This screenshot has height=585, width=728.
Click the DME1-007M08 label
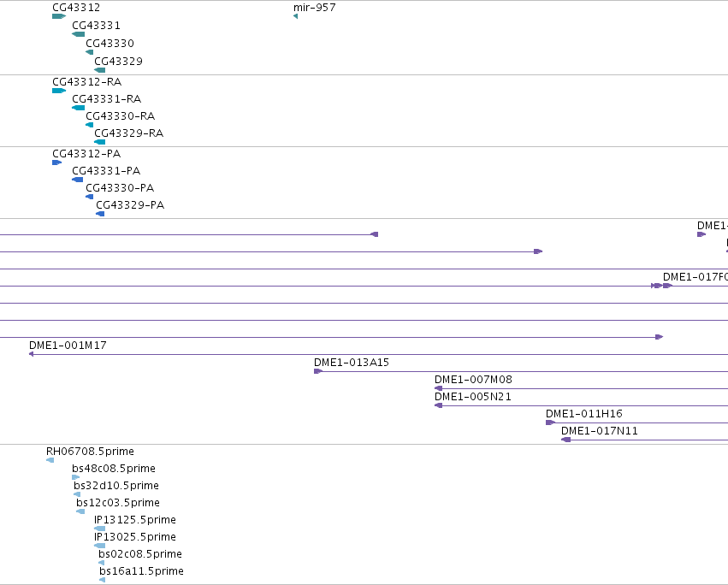[x=473, y=381]
